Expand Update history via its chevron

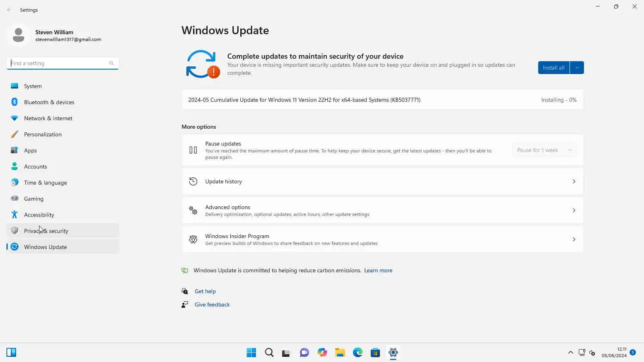tap(574, 181)
